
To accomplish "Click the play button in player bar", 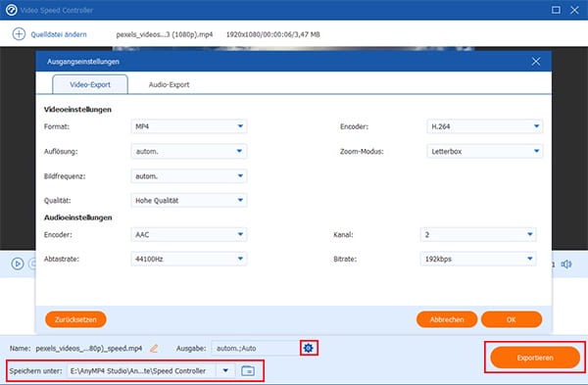I will pos(18,264).
